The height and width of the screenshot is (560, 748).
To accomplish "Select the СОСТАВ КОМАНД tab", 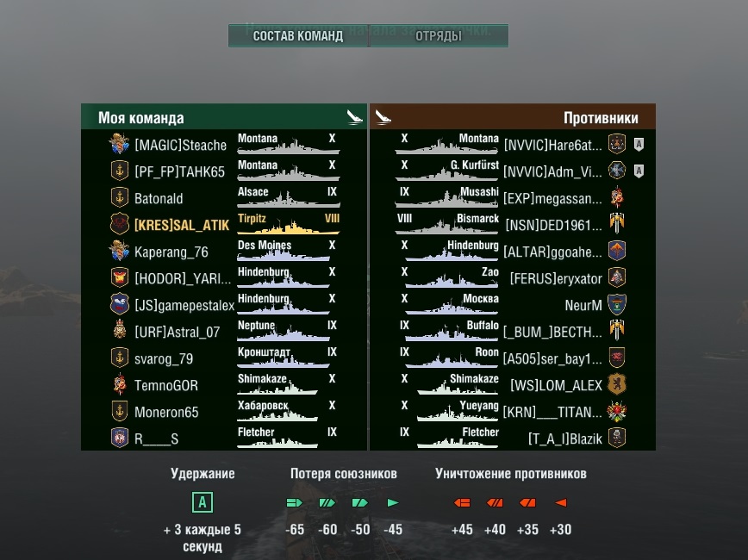I will click(x=298, y=36).
